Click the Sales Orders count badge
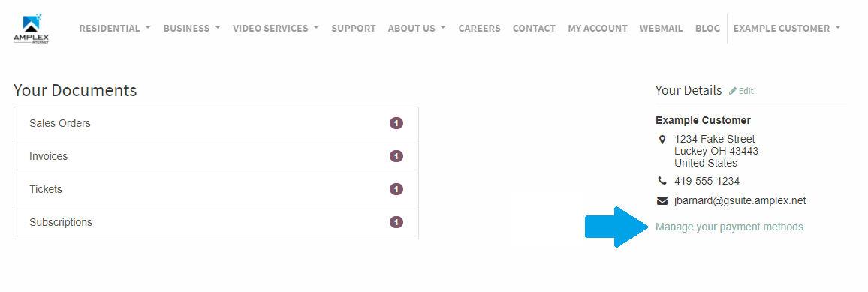This screenshot has width=868, height=292. pos(396,123)
